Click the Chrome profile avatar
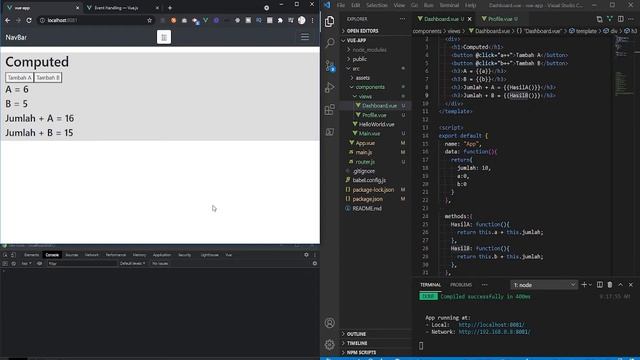This screenshot has height=360, width=640. (302, 20)
